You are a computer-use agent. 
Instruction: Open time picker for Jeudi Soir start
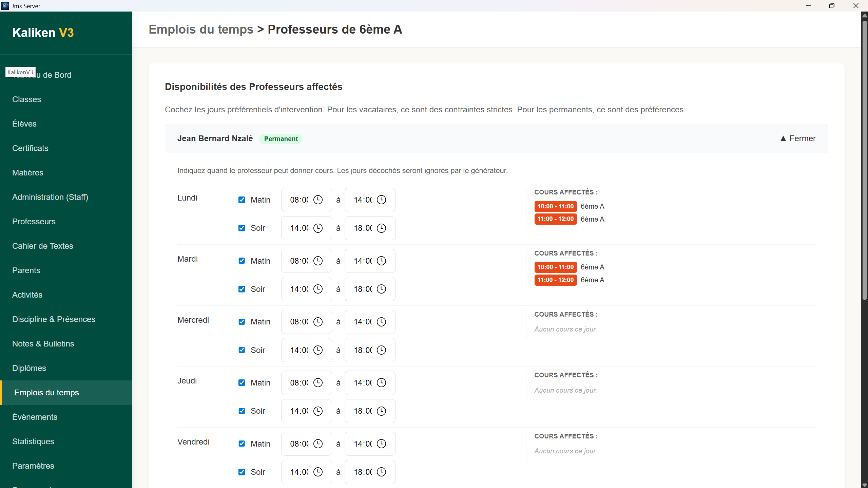pyautogui.click(x=318, y=411)
